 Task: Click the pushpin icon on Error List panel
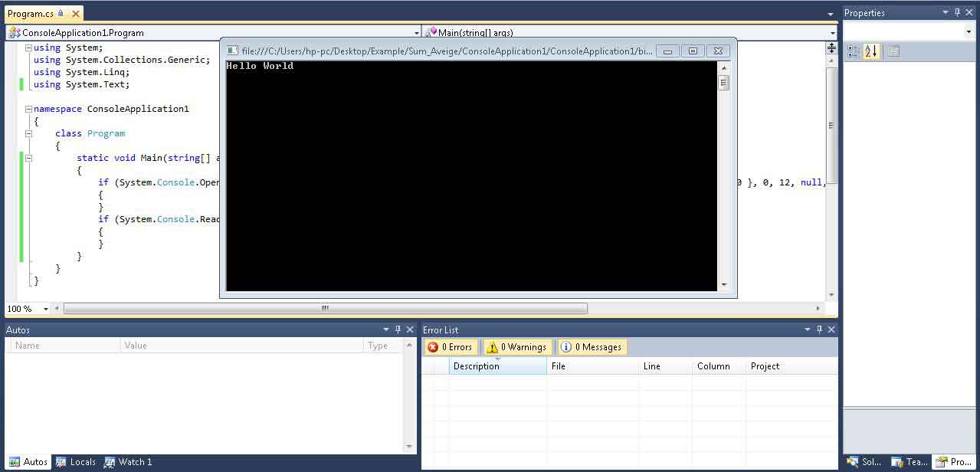click(819, 329)
